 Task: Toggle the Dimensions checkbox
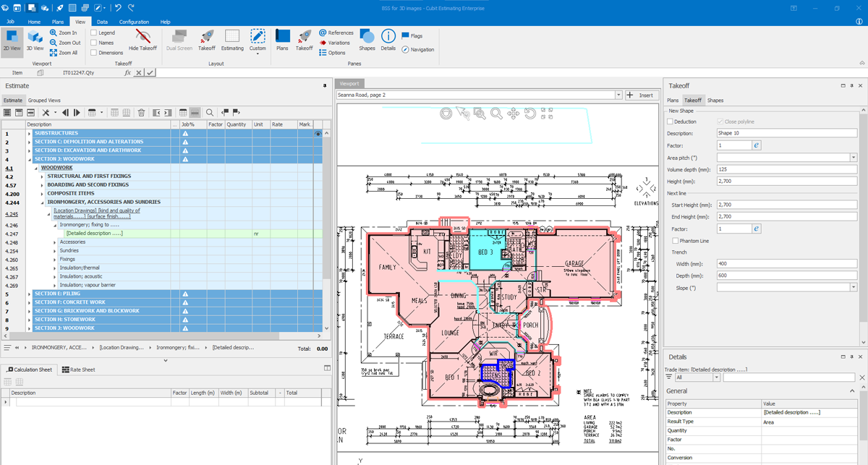(x=94, y=53)
